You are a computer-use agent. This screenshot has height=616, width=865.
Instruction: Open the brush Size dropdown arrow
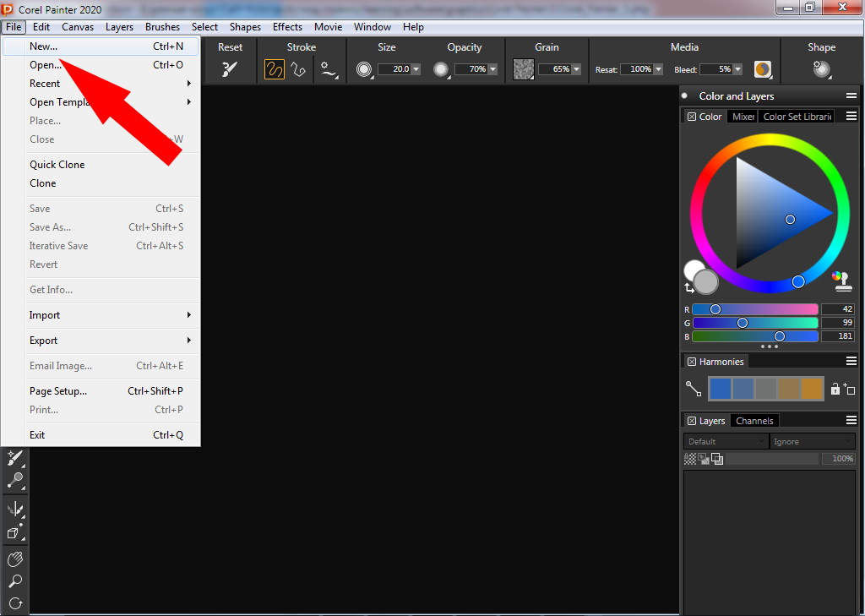[x=416, y=69]
